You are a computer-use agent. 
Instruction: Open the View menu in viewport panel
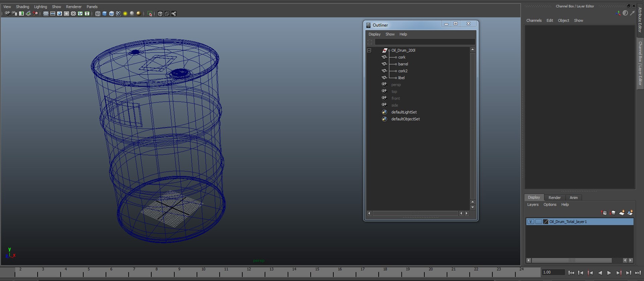pos(7,7)
